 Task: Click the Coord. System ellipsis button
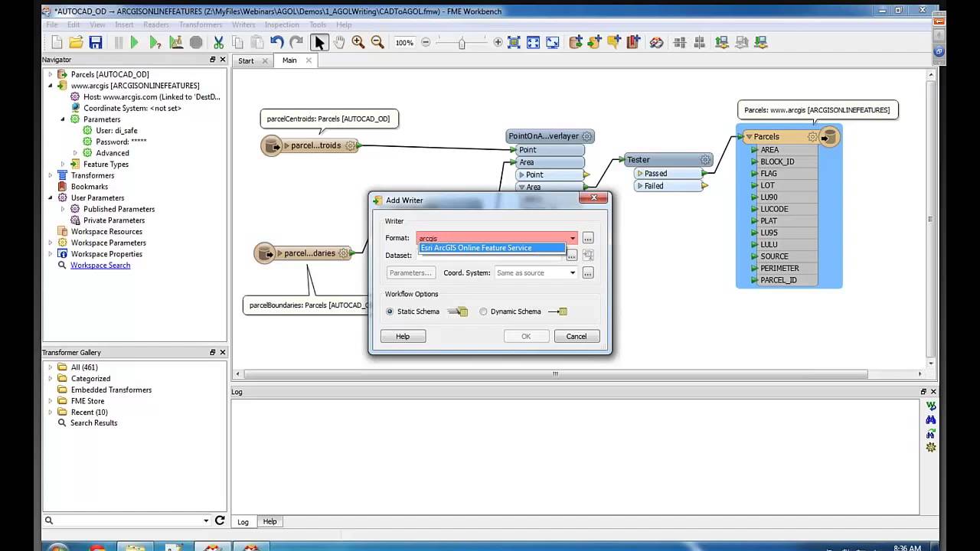(588, 273)
